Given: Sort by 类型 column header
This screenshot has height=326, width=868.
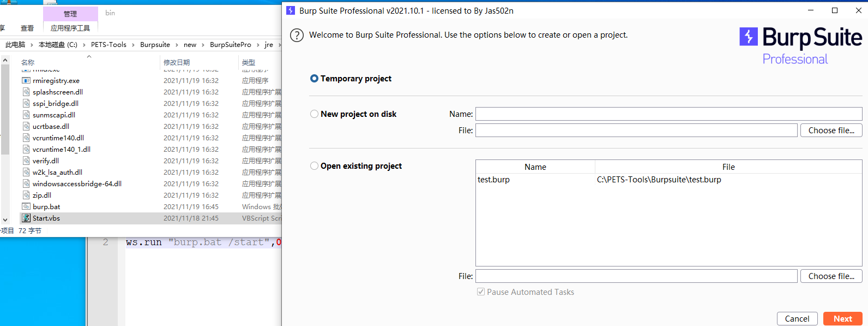Looking at the screenshot, I should (x=249, y=62).
